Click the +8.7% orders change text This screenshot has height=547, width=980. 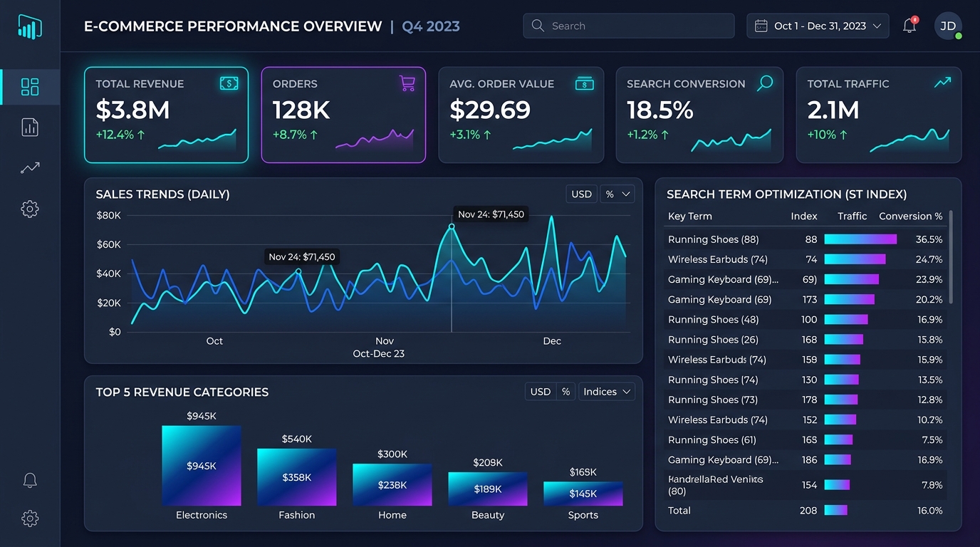[295, 135]
